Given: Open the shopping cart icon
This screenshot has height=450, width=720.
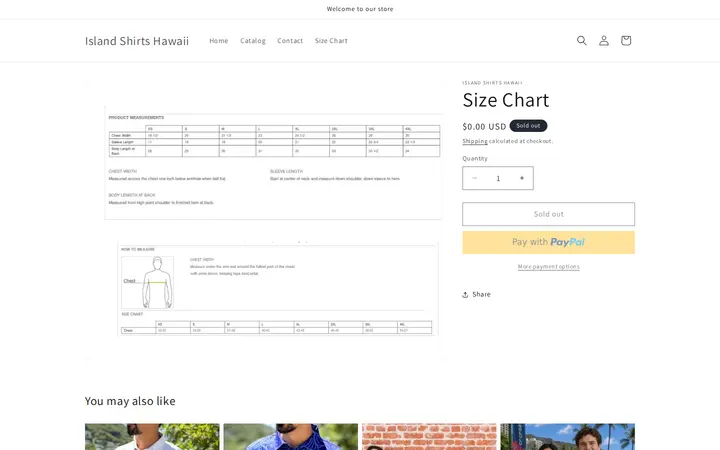Looking at the screenshot, I should click(625, 40).
